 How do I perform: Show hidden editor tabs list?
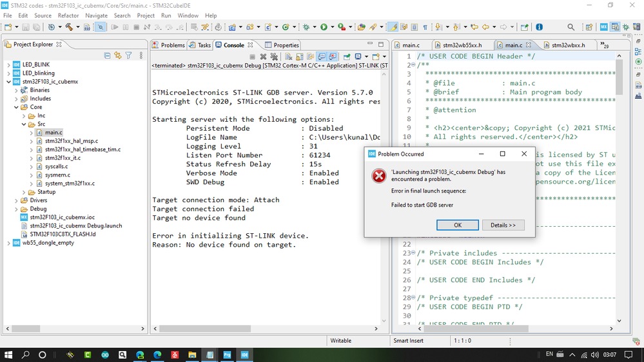(x=604, y=44)
